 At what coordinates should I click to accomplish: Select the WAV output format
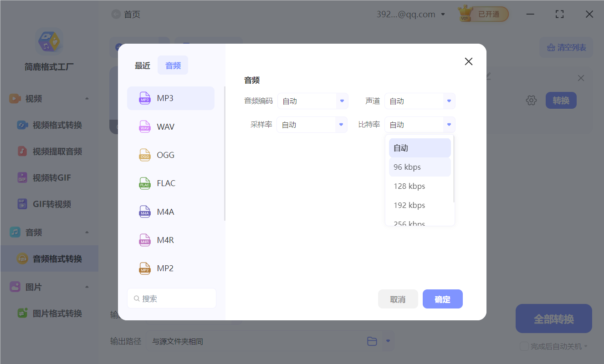click(170, 126)
